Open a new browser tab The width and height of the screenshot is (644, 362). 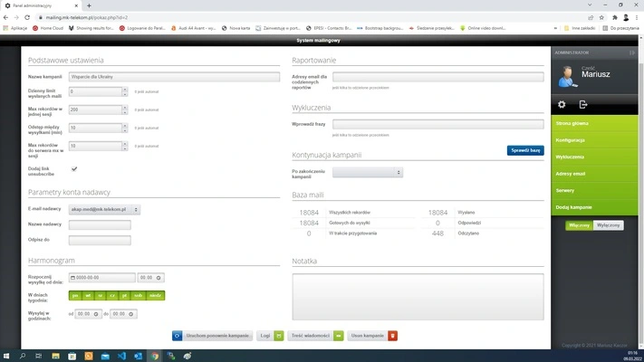(x=89, y=5)
